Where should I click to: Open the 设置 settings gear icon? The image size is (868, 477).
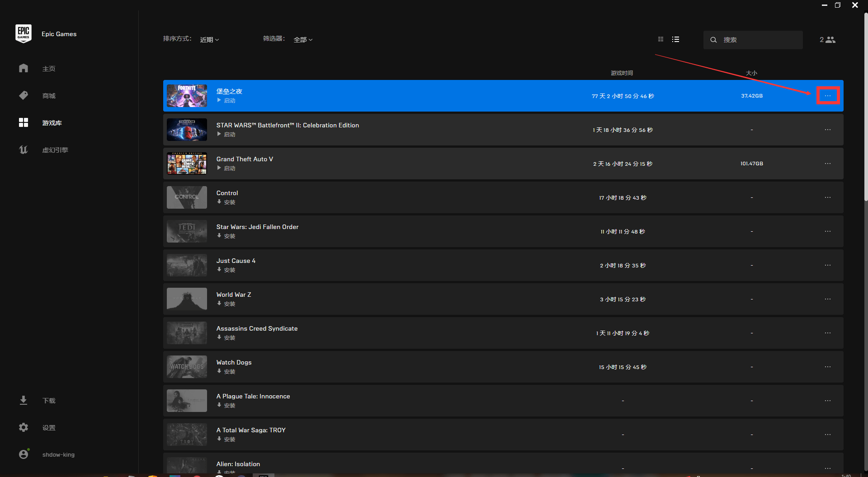point(24,427)
